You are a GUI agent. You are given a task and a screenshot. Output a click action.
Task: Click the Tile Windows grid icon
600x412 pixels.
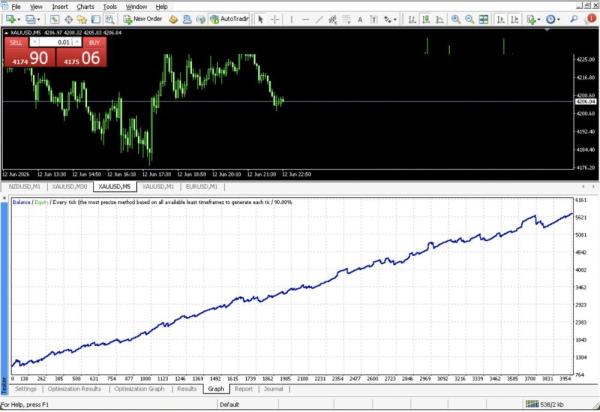click(484, 19)
